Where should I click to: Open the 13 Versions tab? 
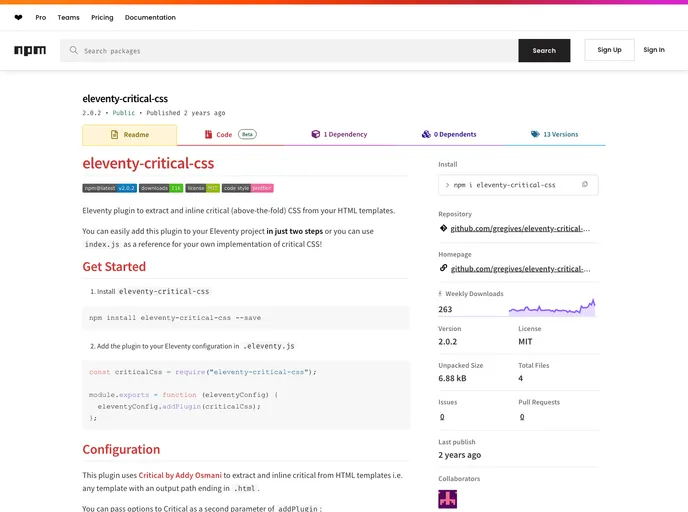pos(555,134)
